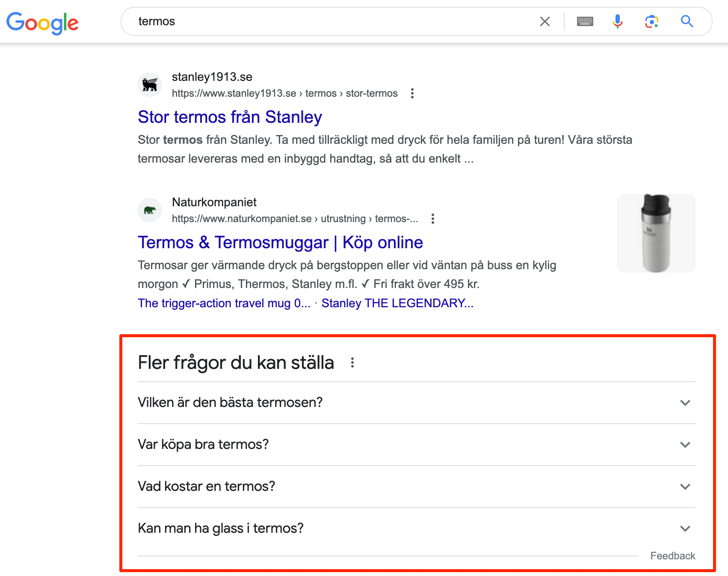The width and height of the screenshot is (728, 576).
Task: Click the Feedback link
Action: (672, 556)
